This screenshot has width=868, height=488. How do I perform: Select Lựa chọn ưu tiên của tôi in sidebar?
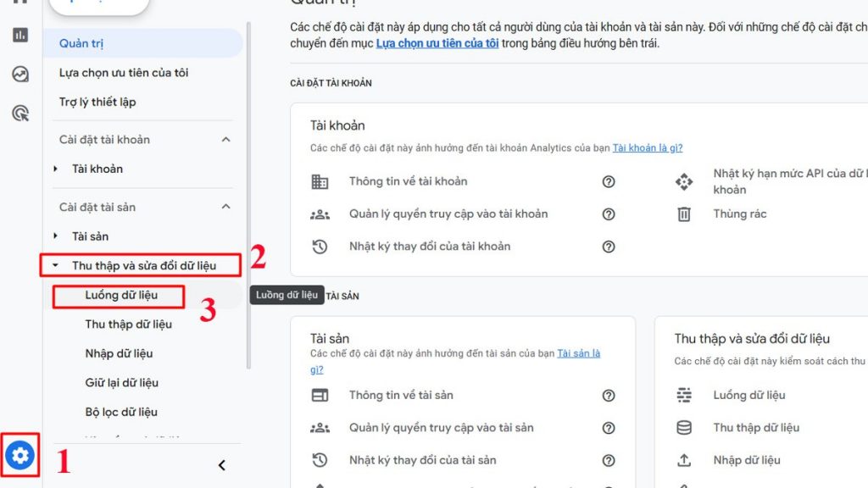tap(124, 73)
